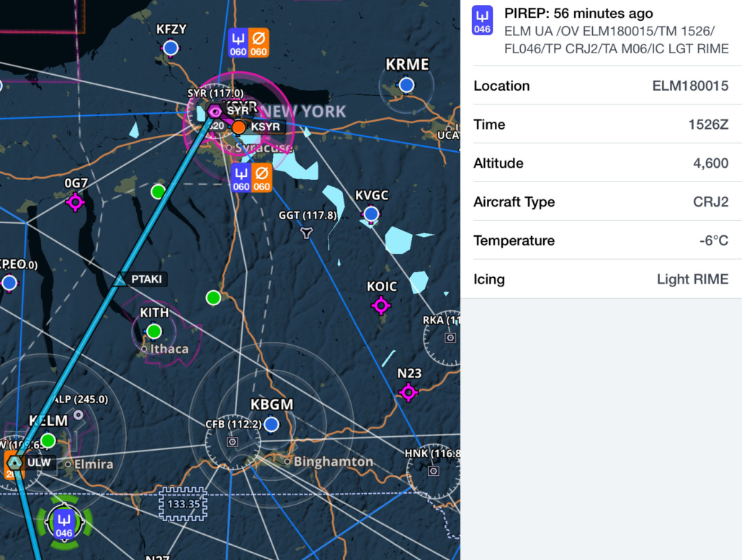The width and height of the screenshot is (742, 560).
Task: Select green weather station marker south of Syracuse
Action: (x=213, y=297)
